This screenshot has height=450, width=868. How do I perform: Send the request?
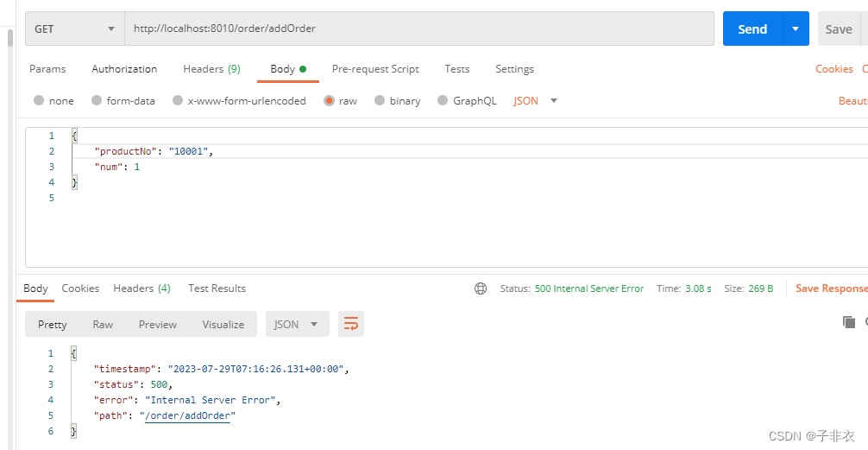pos(752,29)
